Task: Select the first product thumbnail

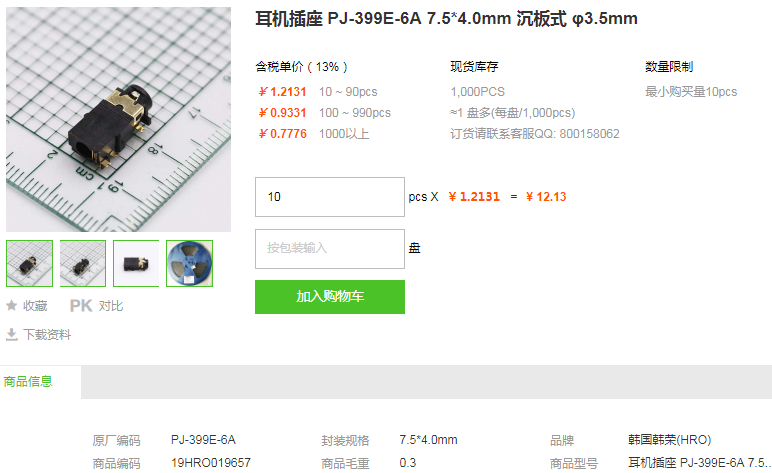Action: point(30,263)
